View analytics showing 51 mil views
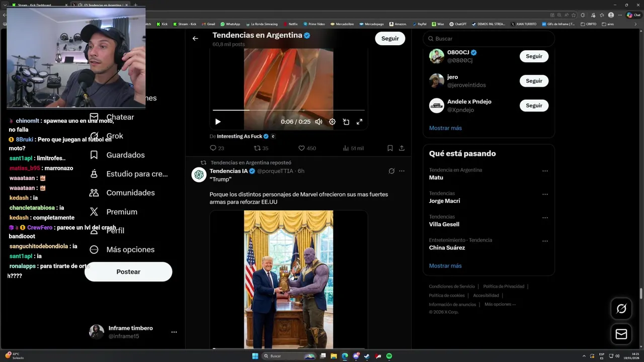 [353, 148]
